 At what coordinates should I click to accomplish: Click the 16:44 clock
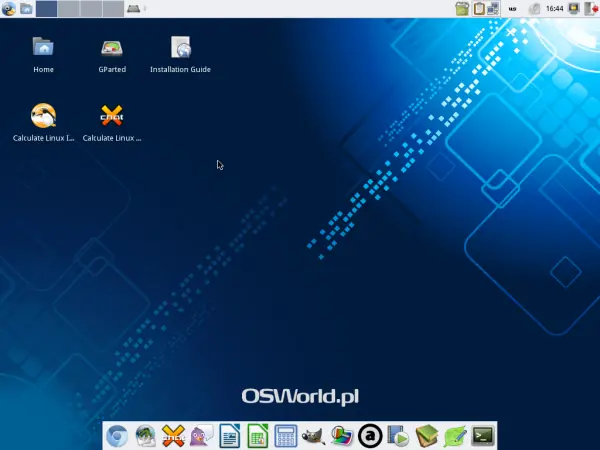pyautogui.click(x=554, y=8)
